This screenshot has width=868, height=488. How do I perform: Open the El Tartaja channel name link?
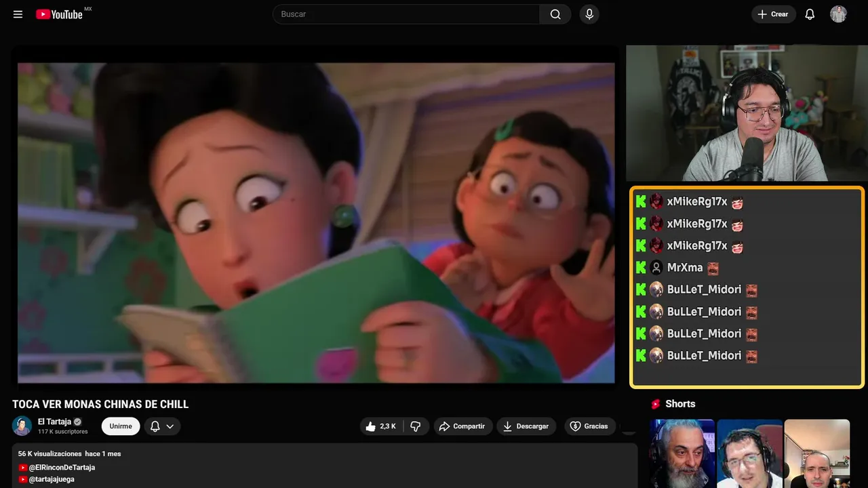[x=54, y=422]
